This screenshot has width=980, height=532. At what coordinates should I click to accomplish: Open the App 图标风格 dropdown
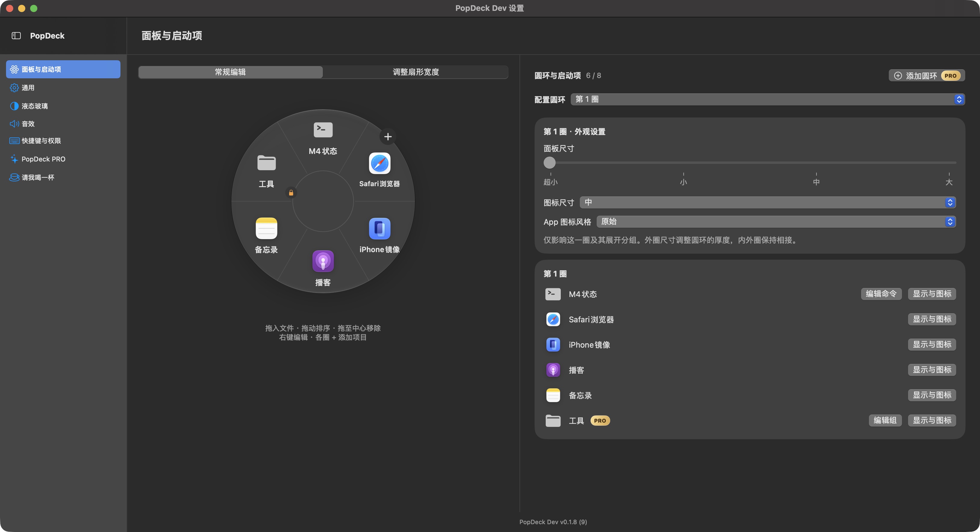(776, 221)
